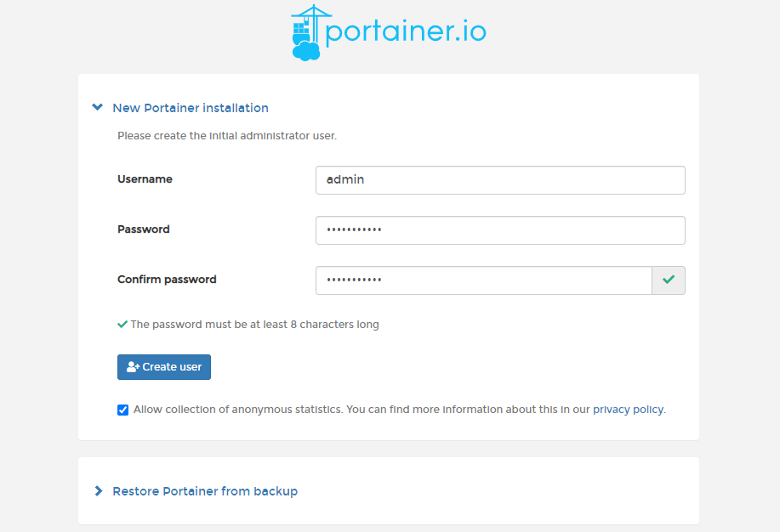Viewport: 780px width, 532px height.
Task: Focus the Confirm password field
Action: tap(484, 280)
